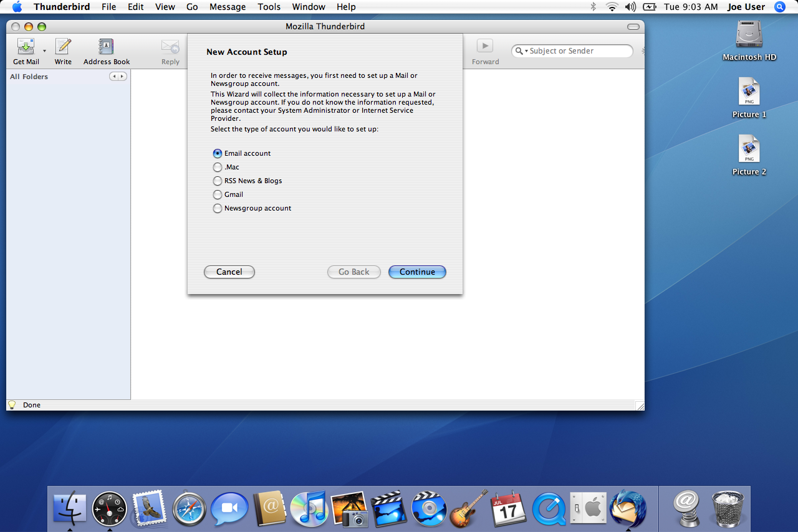Click the All Folders header label

(x=29, y=77)
